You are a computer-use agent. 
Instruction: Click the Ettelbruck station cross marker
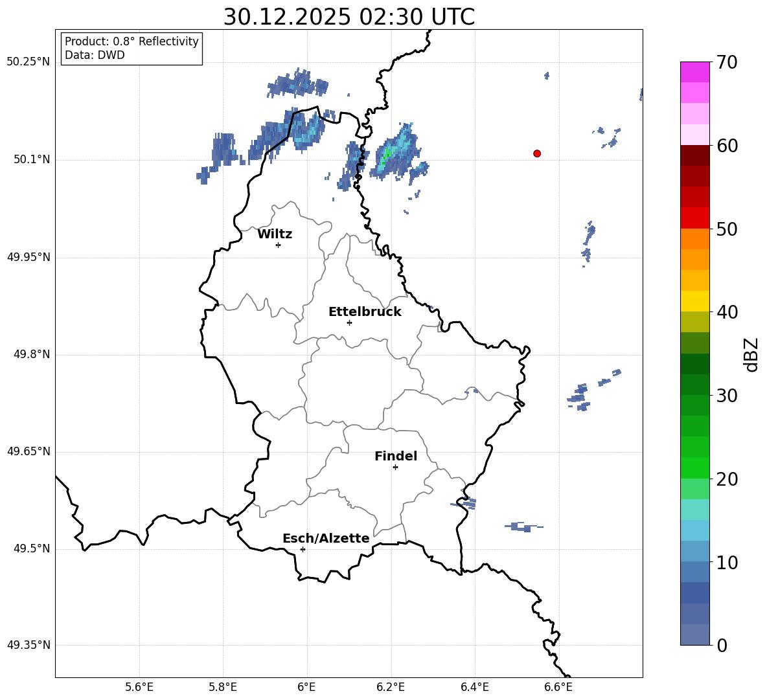point(349,322)
